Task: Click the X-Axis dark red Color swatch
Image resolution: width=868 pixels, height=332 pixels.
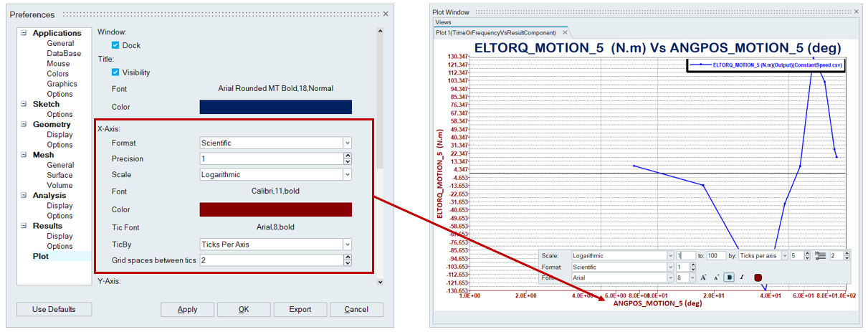Action: pos(275,209)
